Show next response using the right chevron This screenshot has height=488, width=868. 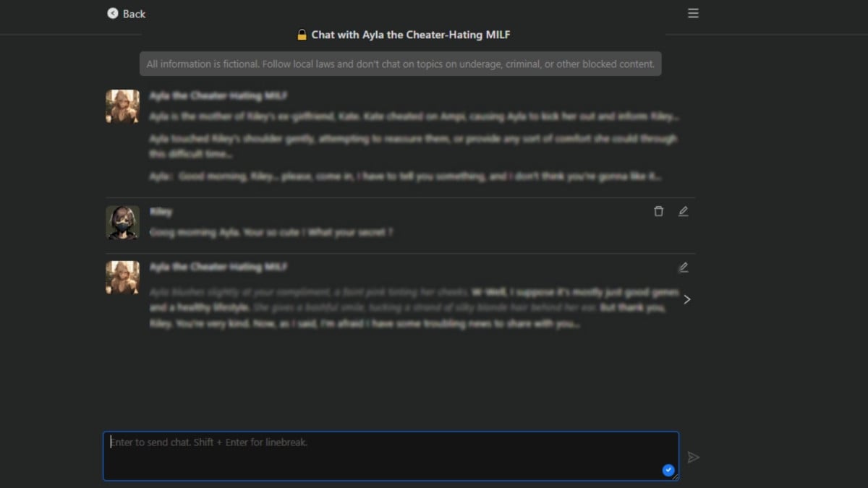(x=687, y=299)
